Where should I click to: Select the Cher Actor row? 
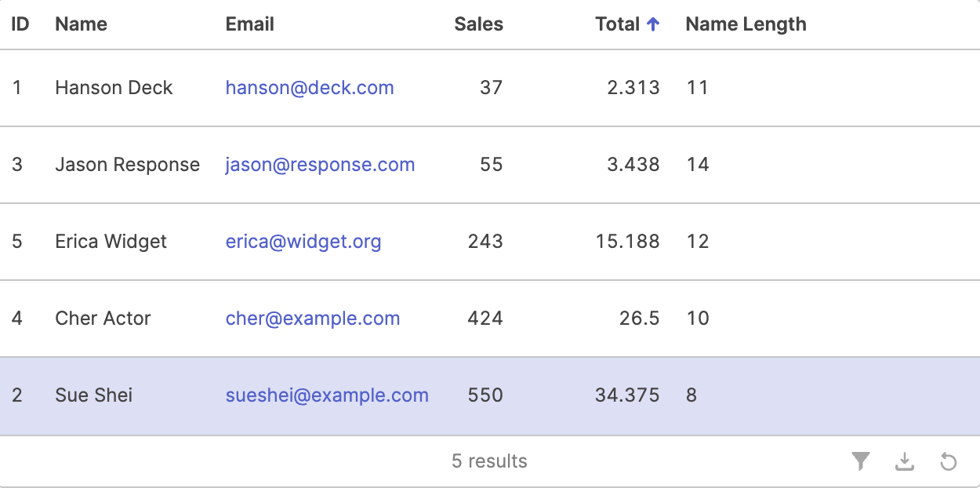click(x=490, y=319)
